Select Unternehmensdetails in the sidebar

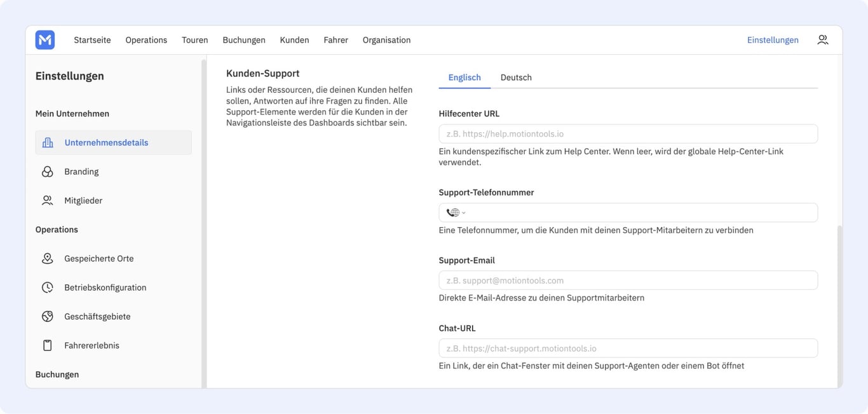click(x=114, y=142)
